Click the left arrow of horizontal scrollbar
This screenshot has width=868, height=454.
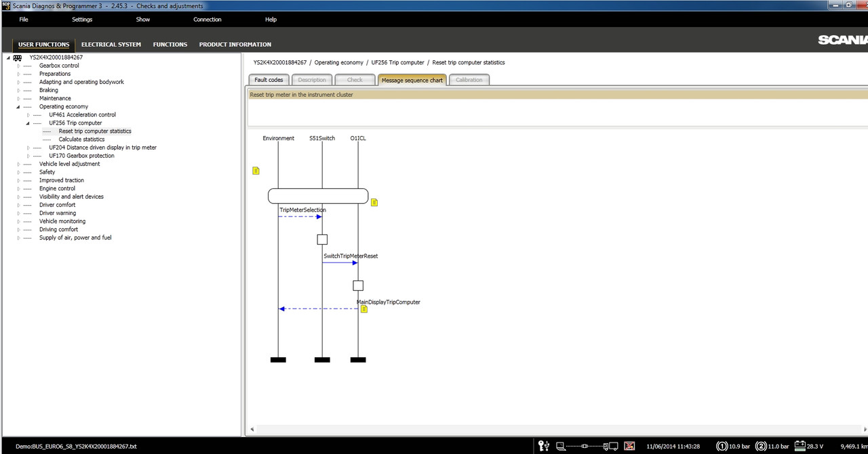pyautogui.click(x=252, y=429)
